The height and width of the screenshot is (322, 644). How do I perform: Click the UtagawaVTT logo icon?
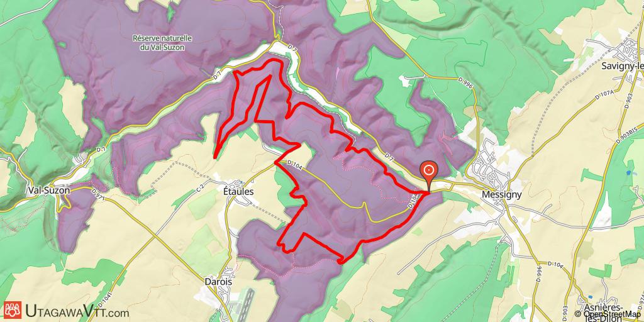13,311
